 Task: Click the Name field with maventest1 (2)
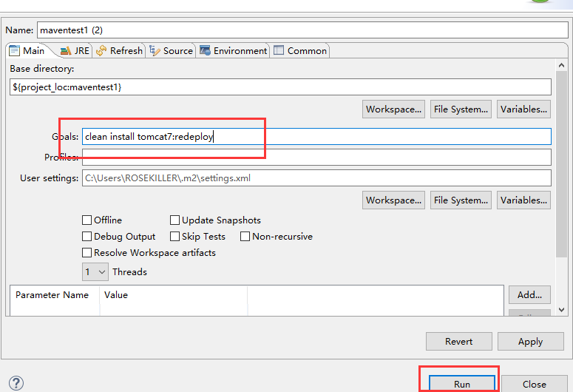[x=302, y=30]
